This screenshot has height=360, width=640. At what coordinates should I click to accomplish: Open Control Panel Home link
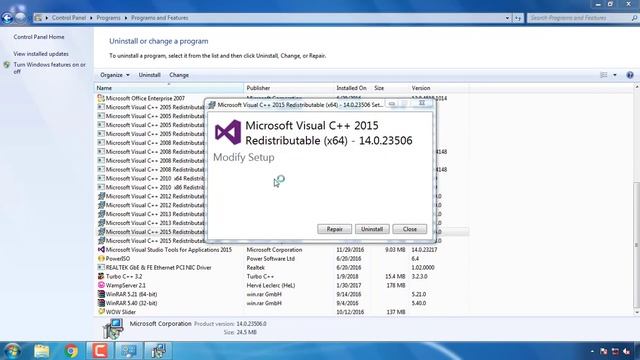tap(39, 37)
